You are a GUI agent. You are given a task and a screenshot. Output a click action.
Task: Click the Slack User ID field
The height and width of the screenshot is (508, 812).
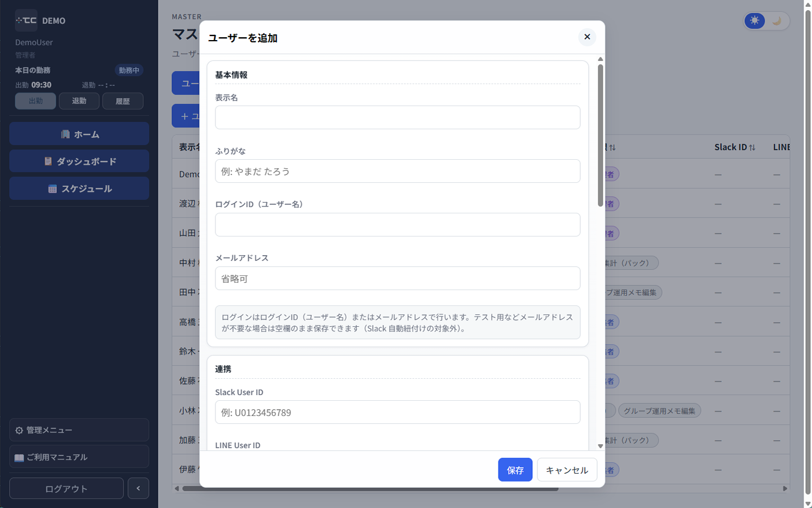coord(398,412)
